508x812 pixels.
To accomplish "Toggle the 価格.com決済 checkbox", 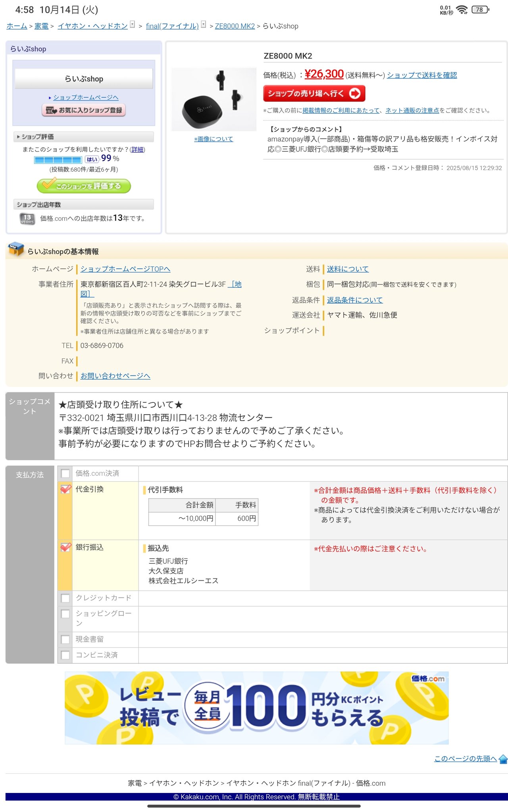I will click(65, 473).
